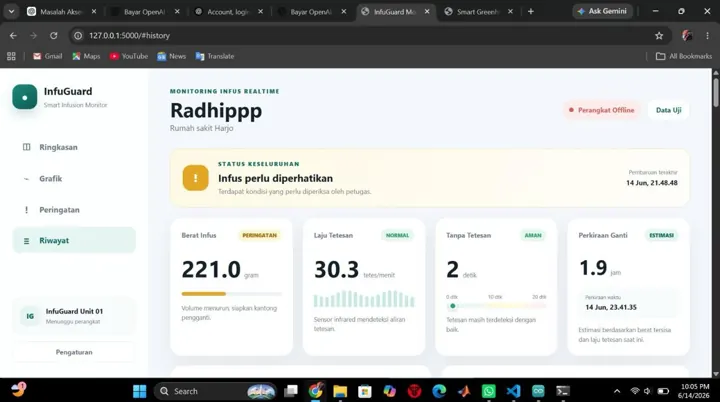The image size is (720, 402).
Task: Click the address bar URL field
Action: click(370, 35)
